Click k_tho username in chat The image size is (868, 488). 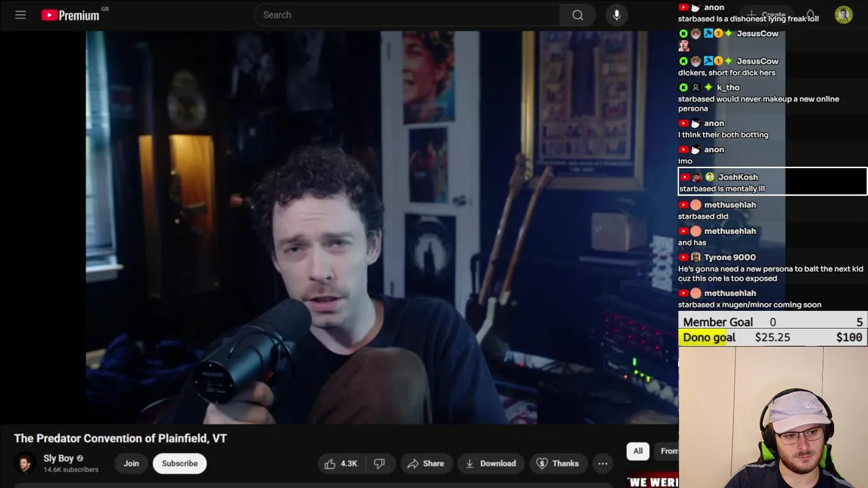click(728, 87)
